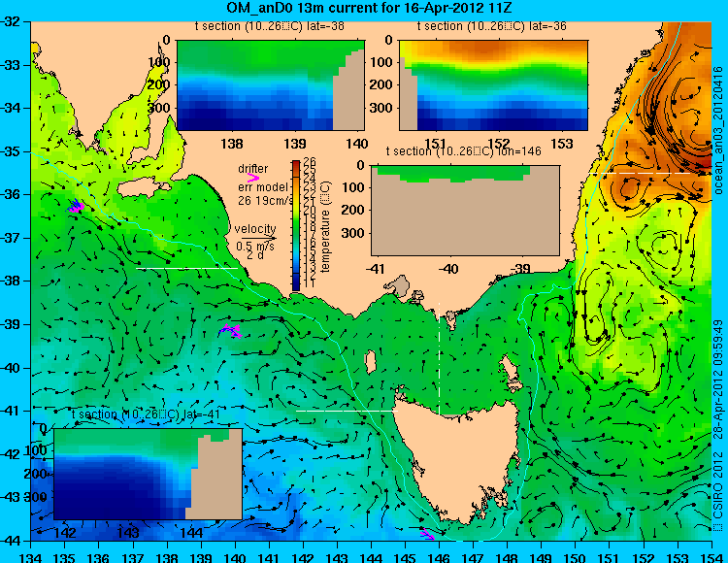Screen dimensions: 728x563
Task: Click the 't section lat=-38' inset title
Action: coord(269,26)
